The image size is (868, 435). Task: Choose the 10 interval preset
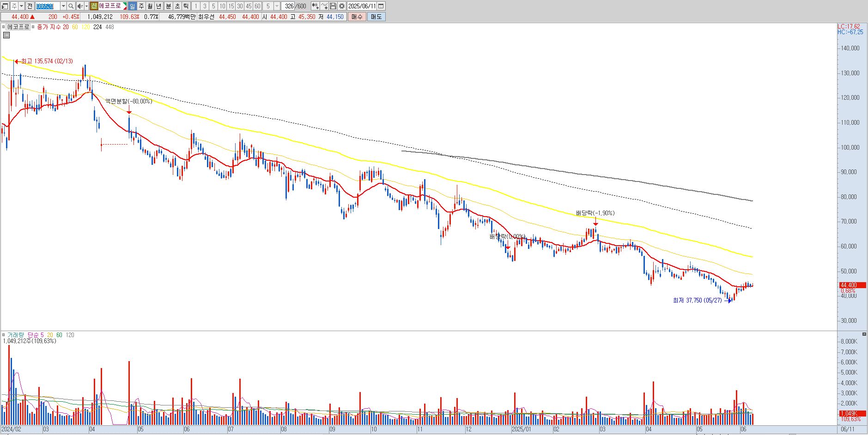pos(222,6)
